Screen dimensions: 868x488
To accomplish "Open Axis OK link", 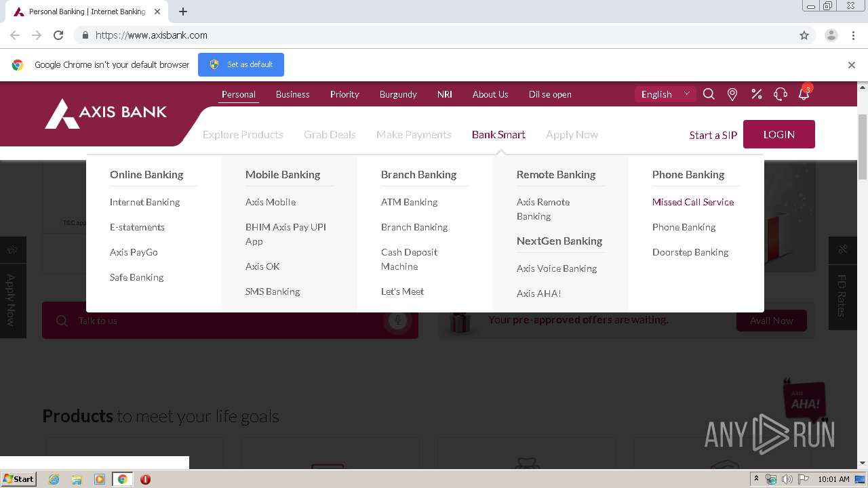I will pos(262,266).
